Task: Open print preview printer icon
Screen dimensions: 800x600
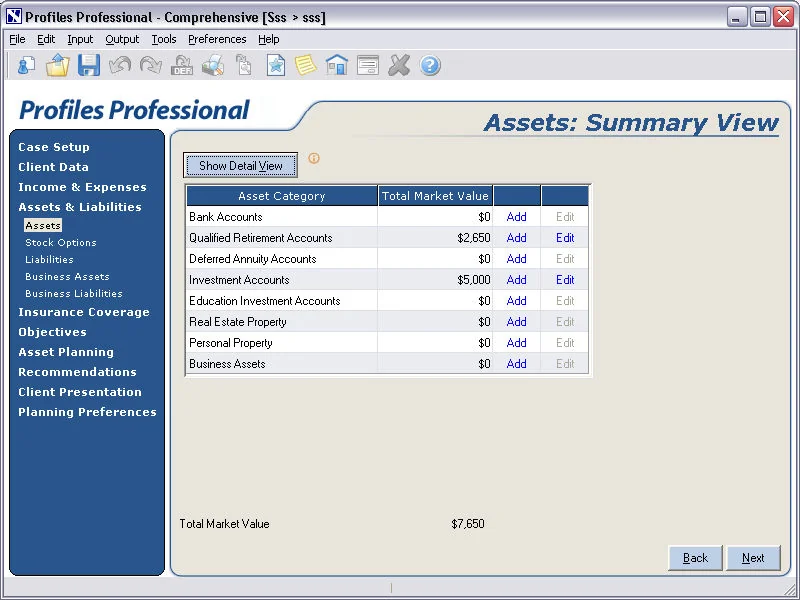Action: coord(213,65)
